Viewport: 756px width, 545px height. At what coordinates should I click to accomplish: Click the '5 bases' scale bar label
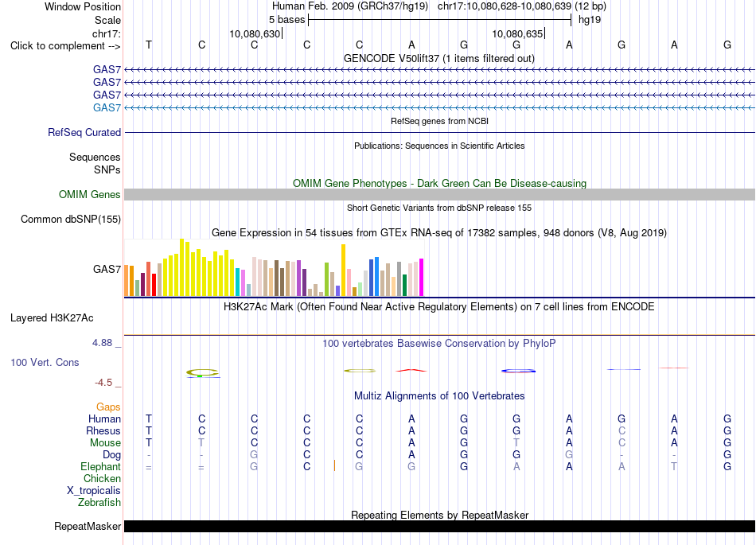pyautogui.click(x=286, y=20)
